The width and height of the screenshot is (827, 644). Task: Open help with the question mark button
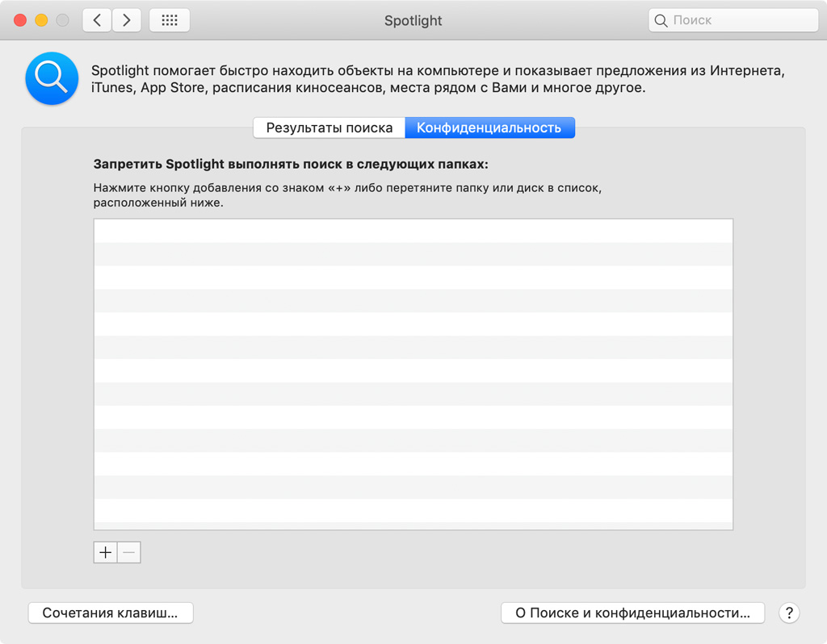[x=789, y=613]
